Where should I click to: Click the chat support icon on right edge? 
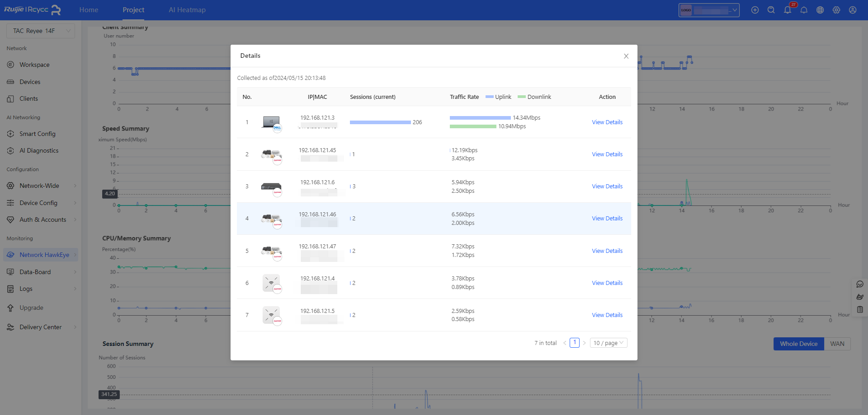(x=860, y=284)
